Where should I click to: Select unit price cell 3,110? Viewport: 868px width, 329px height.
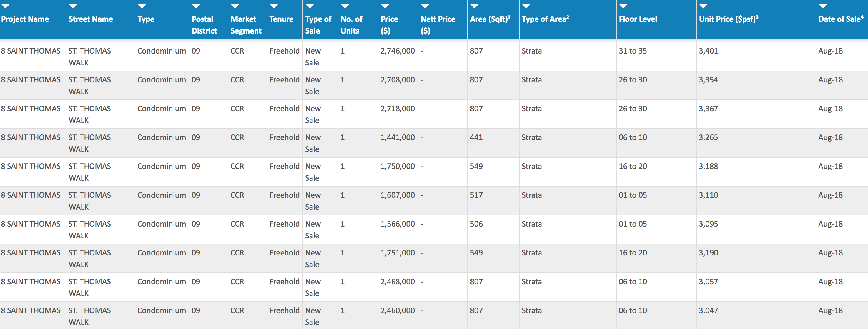pyautogui.click(x=708, y=195)
